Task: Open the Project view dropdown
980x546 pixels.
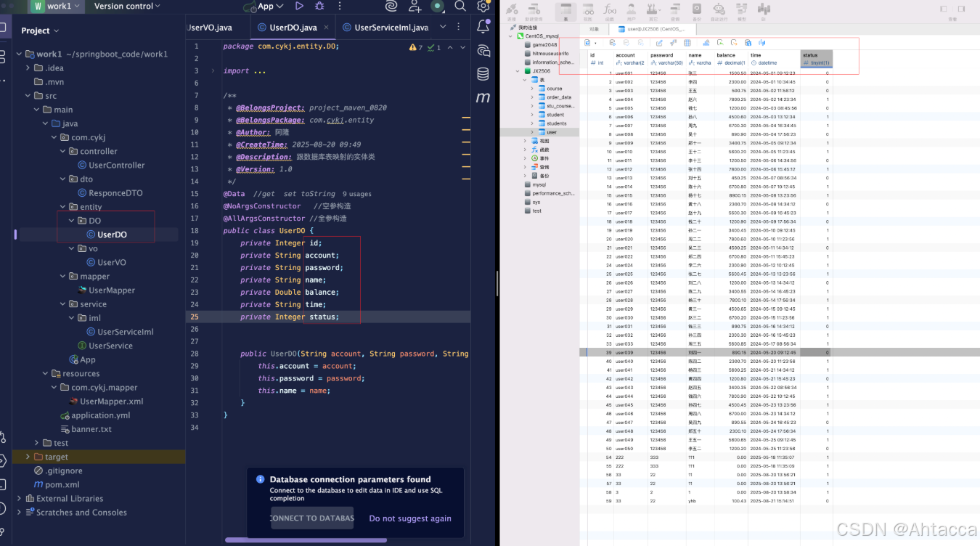Action: click(x=40, y=30)
